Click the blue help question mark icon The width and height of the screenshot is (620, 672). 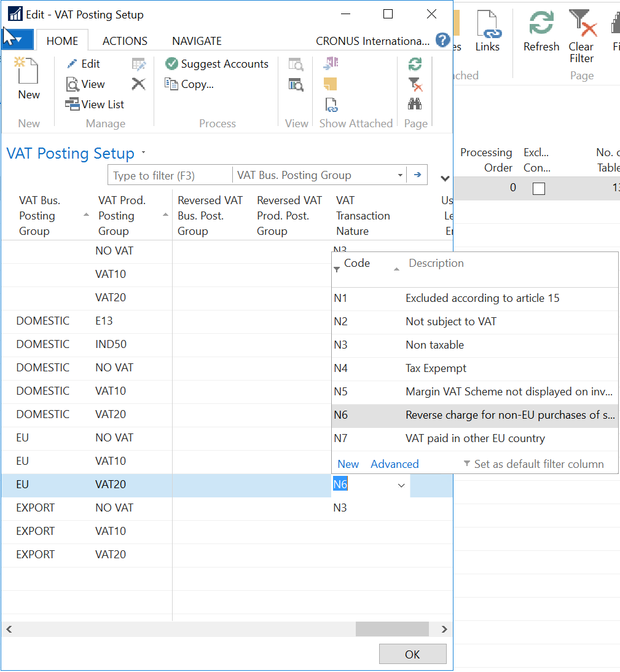[x=442, y=41]
